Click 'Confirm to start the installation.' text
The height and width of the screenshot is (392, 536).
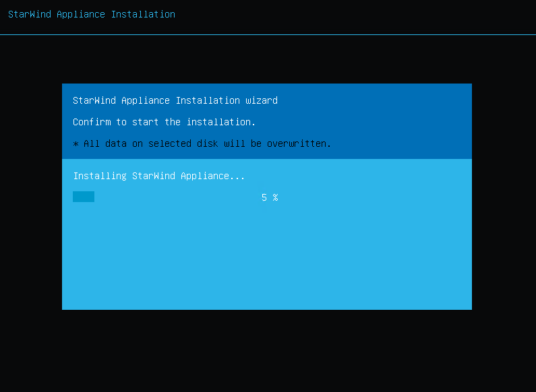coord(164,122)
